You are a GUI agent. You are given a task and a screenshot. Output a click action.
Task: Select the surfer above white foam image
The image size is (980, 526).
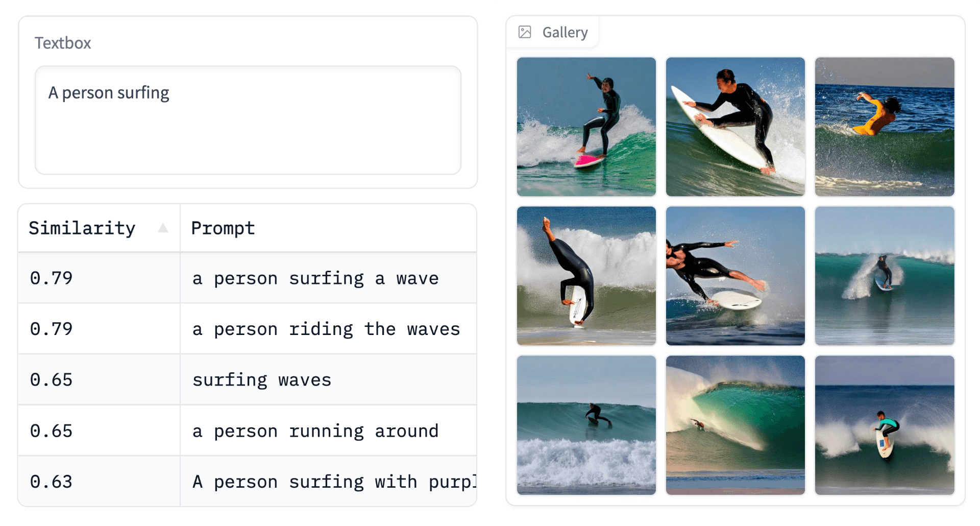(x=586, y=425)
